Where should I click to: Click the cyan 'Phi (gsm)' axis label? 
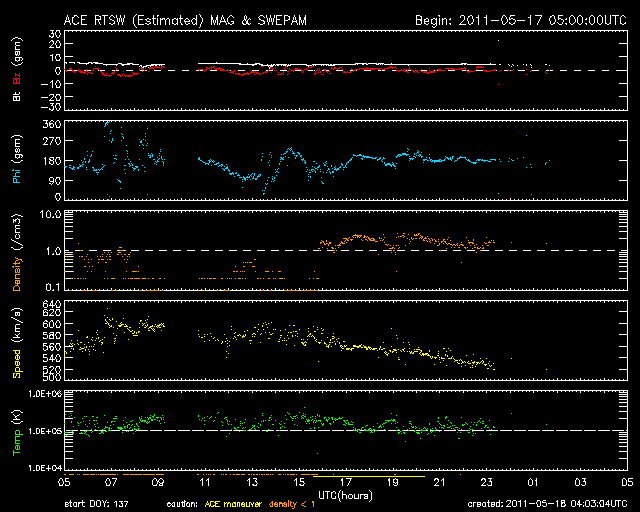(x=17, y=159)
